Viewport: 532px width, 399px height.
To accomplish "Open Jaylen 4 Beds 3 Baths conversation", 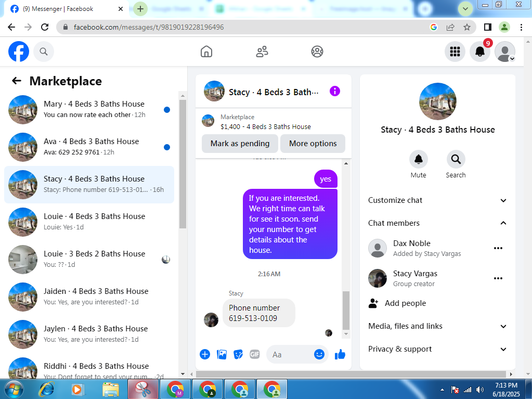I will coord(89,334).
